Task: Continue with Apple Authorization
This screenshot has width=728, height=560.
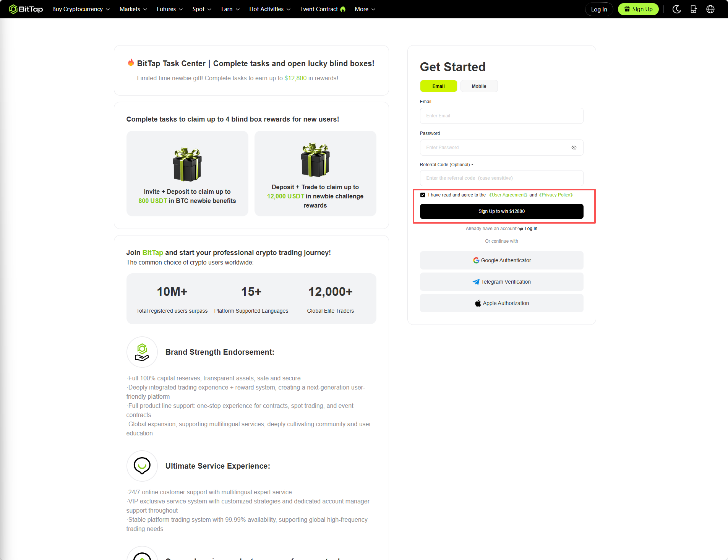Action: pos(501,303)
